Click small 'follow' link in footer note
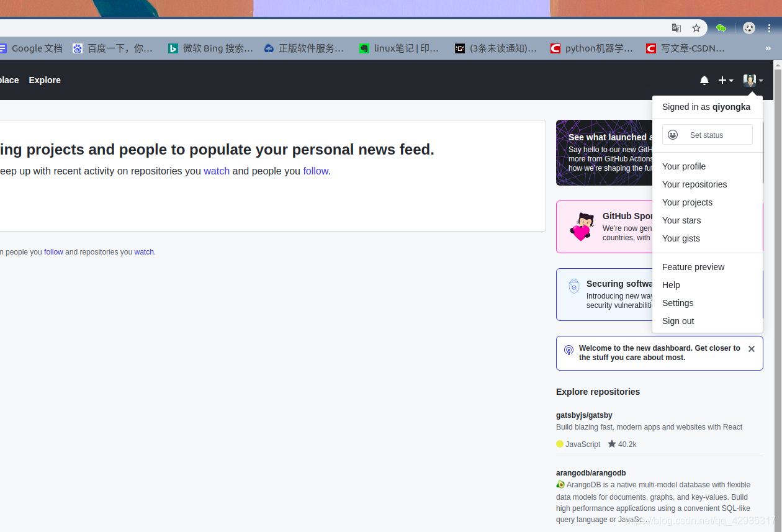 pos(53,252)
